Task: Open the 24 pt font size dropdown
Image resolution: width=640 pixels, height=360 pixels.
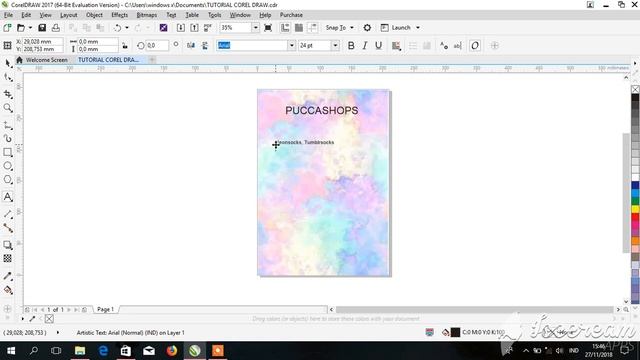Action: coord(335,45)
